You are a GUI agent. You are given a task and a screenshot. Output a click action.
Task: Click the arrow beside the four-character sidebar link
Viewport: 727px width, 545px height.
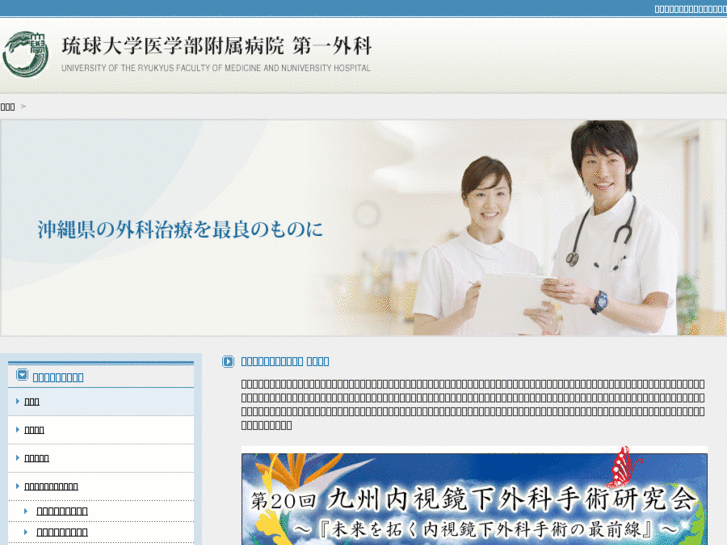point(18,430)
